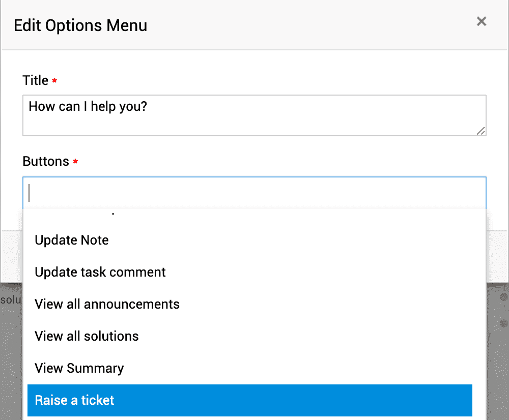Click the resize grip of the Title textarea
The height and width of the screenshot is (420, 509).
pos(480,132)
